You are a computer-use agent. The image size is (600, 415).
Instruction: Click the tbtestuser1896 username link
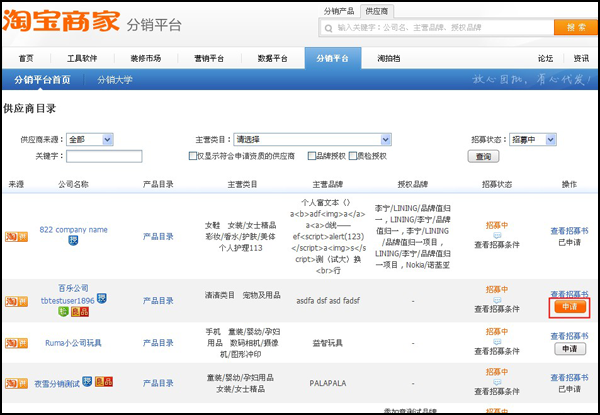[67, 301]
